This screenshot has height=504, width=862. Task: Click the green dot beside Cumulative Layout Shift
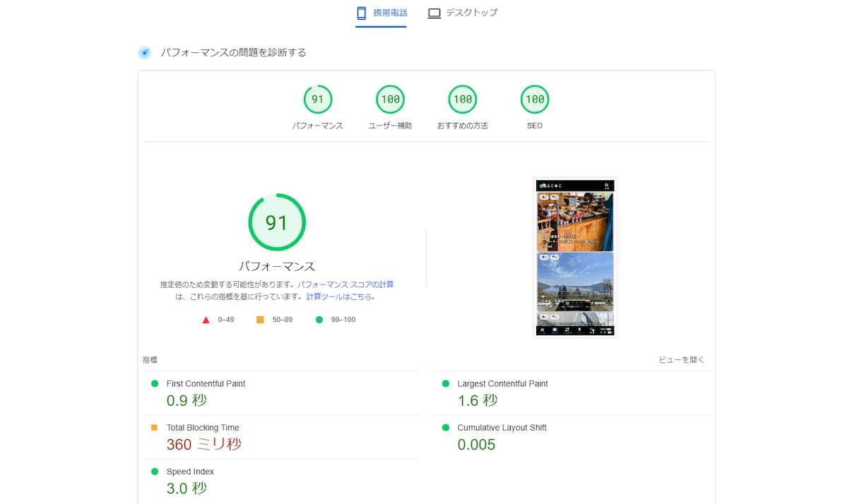point(445,427)
